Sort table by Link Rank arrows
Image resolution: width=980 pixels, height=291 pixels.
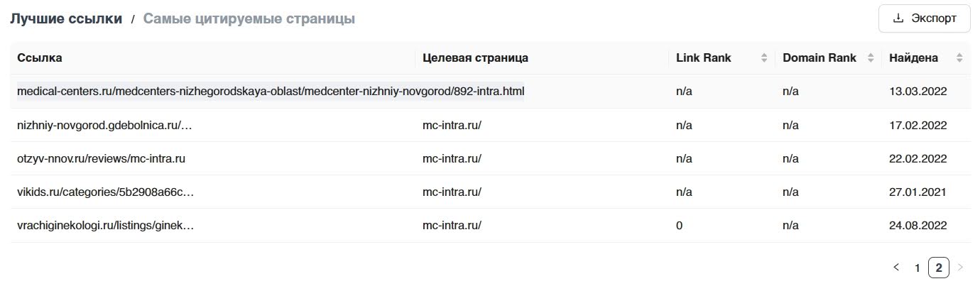pos(764,58)
